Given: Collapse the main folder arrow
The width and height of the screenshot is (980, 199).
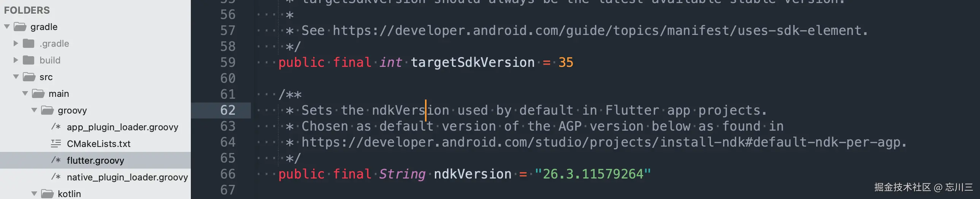Looking at the screenshot, I should point(25,93).
